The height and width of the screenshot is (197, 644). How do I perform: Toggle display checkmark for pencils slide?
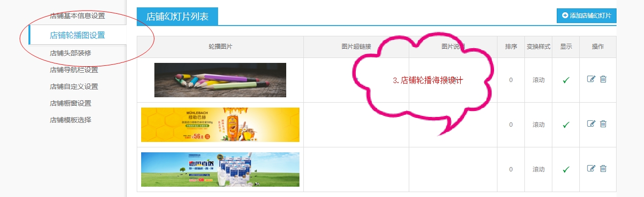click(566, 80)
